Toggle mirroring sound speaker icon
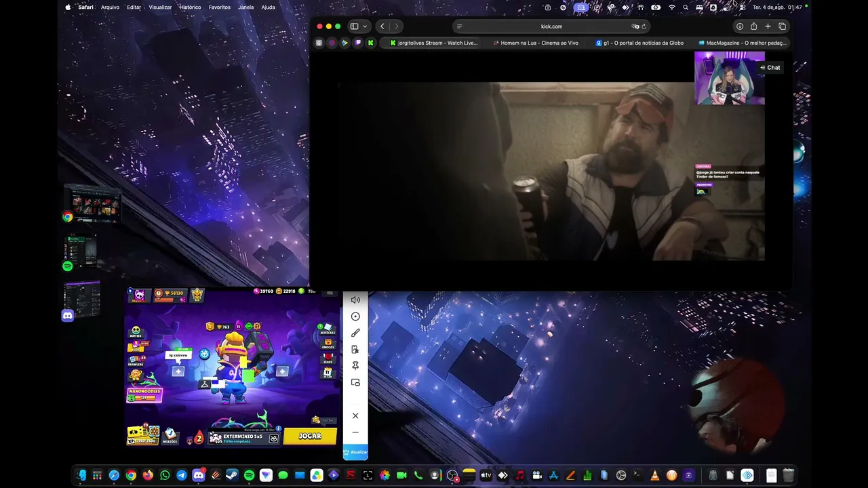This screenshot has width=868, height=488. [x=355, y=300]
